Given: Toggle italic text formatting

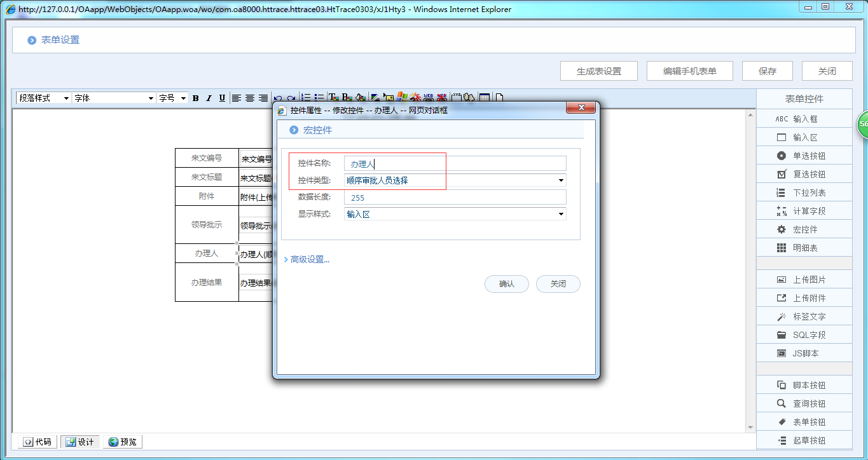Looking at the screenshot, I should point(209,98).
